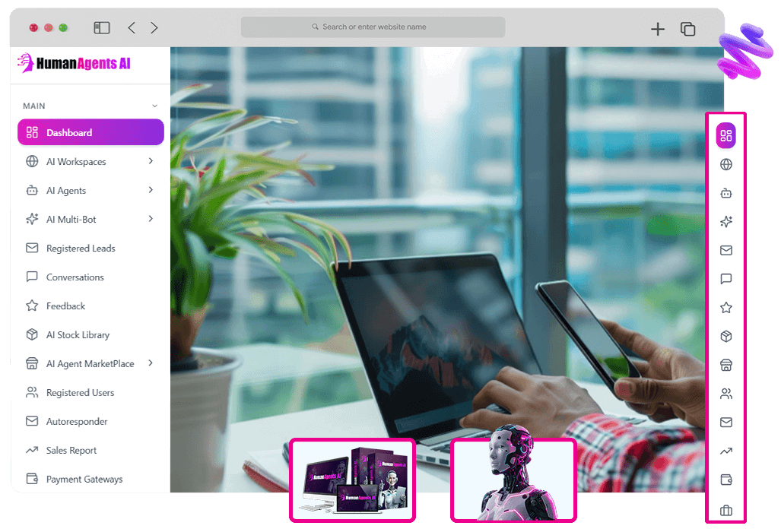Expand the AI Workspaces submenu arrow
The width and height of the screenshot is (781, 532).
click(x=151, y=161)
